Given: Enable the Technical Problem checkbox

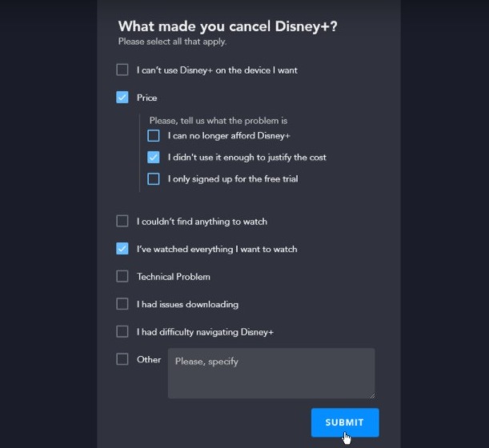Looking at the screenshot, I should click(122, 276).
